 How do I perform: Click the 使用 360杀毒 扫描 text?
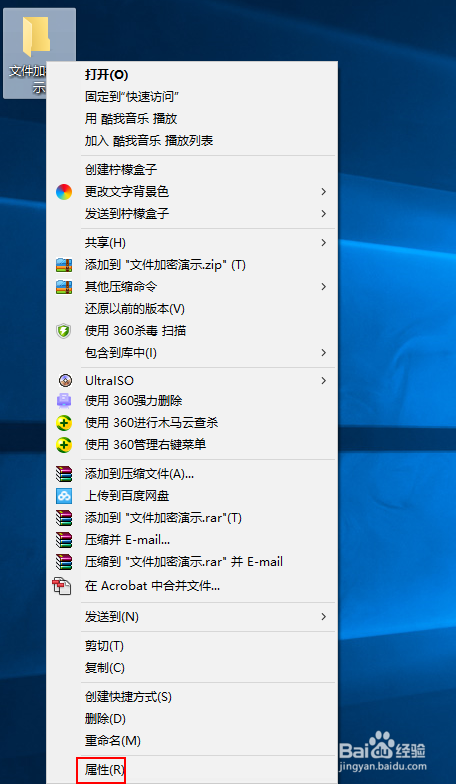tap(136, 331)
